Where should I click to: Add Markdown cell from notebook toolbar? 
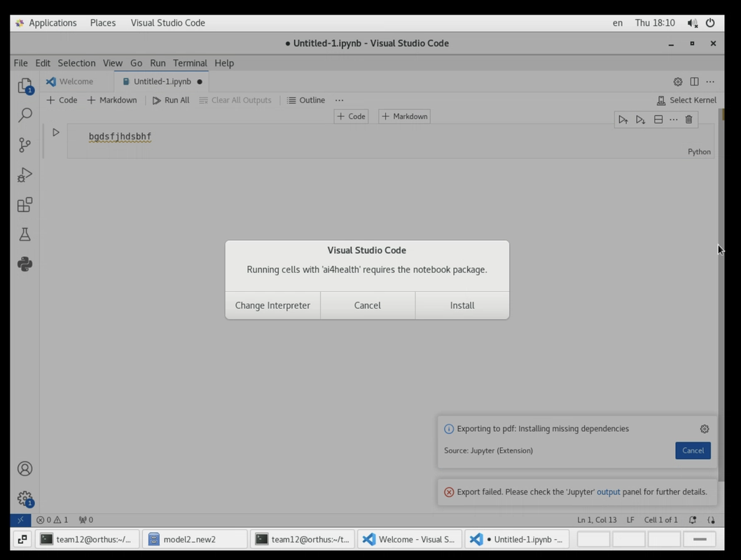pyautogui.click(x=112, y=100)
